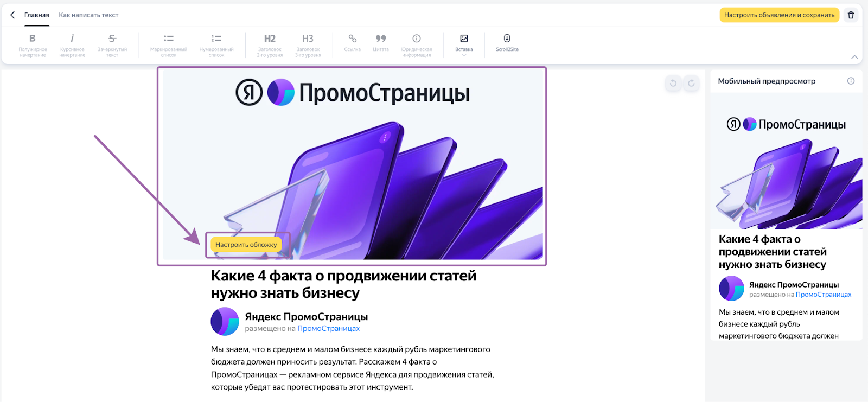Insert a quote block (Цитата)
This screenshot has width=868, height=402.
pos(381,43)
